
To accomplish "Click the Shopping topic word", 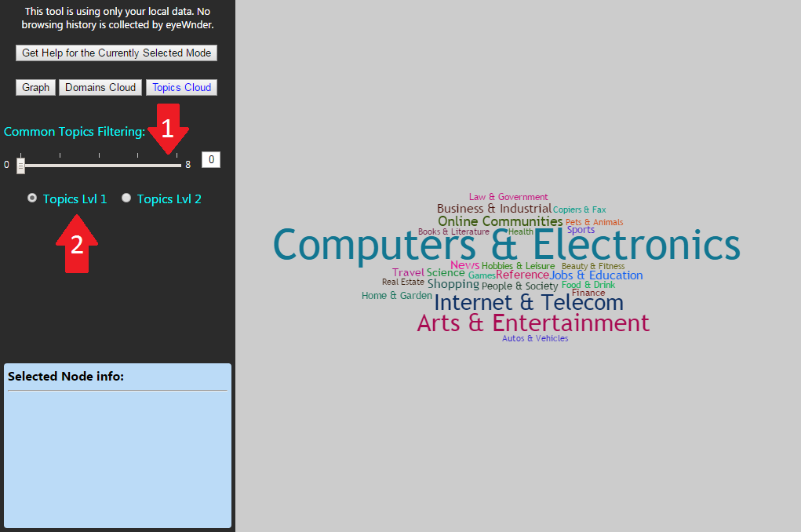I will [453, 284].
